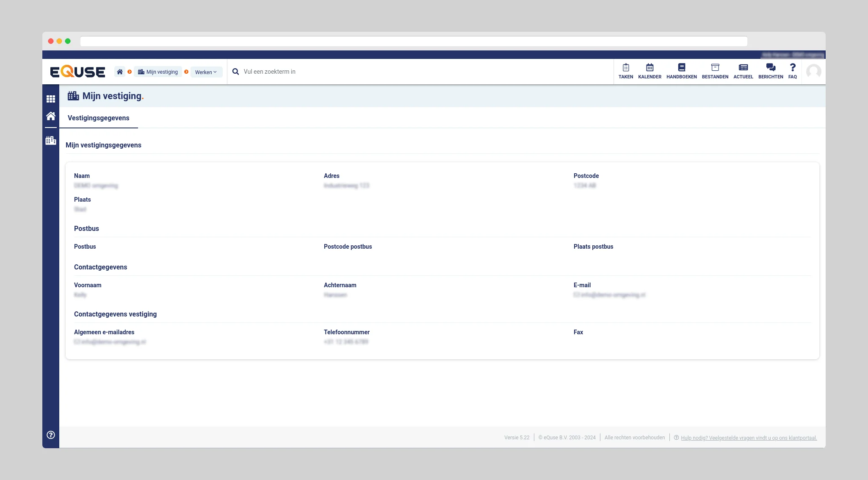Screen dimensions: 868x480
Task: Click the help circle icon bottom-left
Action: pos(51,435)
